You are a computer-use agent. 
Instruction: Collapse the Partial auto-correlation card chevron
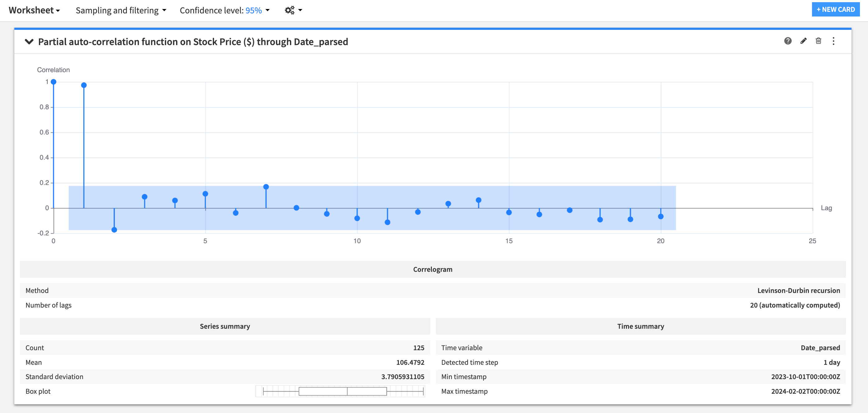pyautogui.click(x=29, y=41)
